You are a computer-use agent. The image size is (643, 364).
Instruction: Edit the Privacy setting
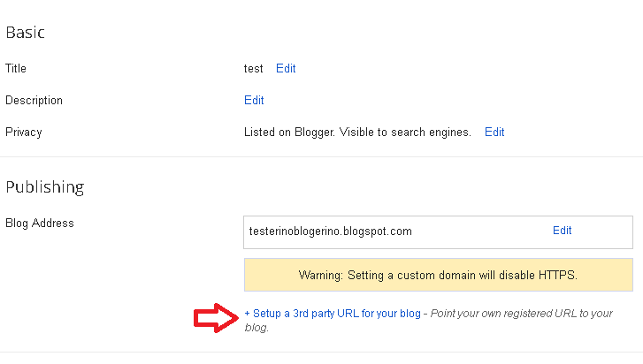(x=494, y=132)
